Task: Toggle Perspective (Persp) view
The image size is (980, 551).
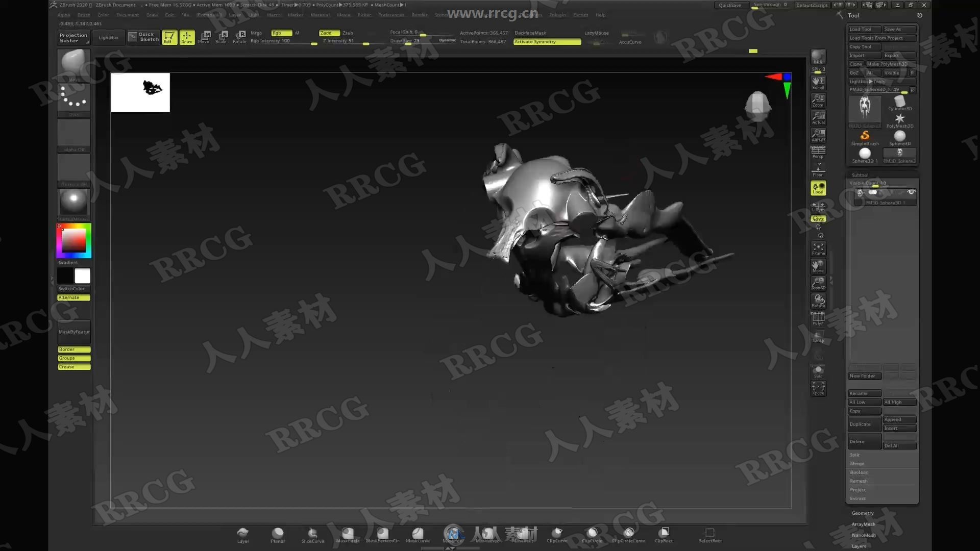Action: pyautogui.click(x=818, y=153)
